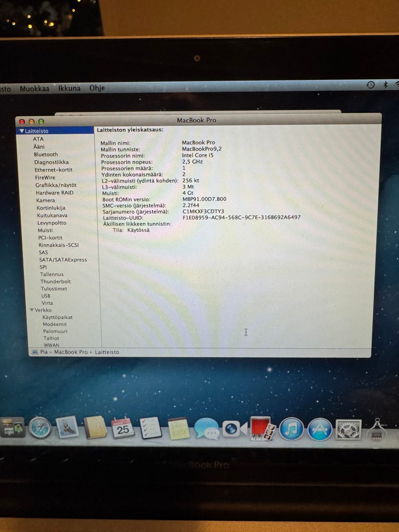This screenshot has width=399, height=532.
Task: Click the SMC version 2.2f44 value
Action: tap(191, 205)
